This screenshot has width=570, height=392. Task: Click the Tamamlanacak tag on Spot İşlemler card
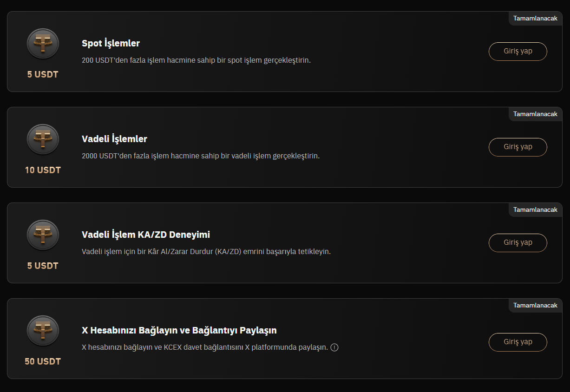(535, 19)
